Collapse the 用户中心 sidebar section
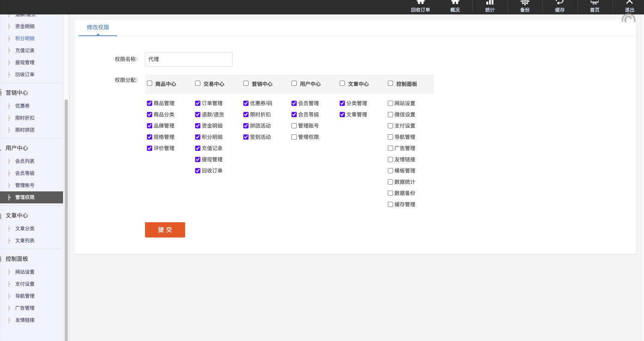Viewport: 644px width, 341px height. click(17, 148)
